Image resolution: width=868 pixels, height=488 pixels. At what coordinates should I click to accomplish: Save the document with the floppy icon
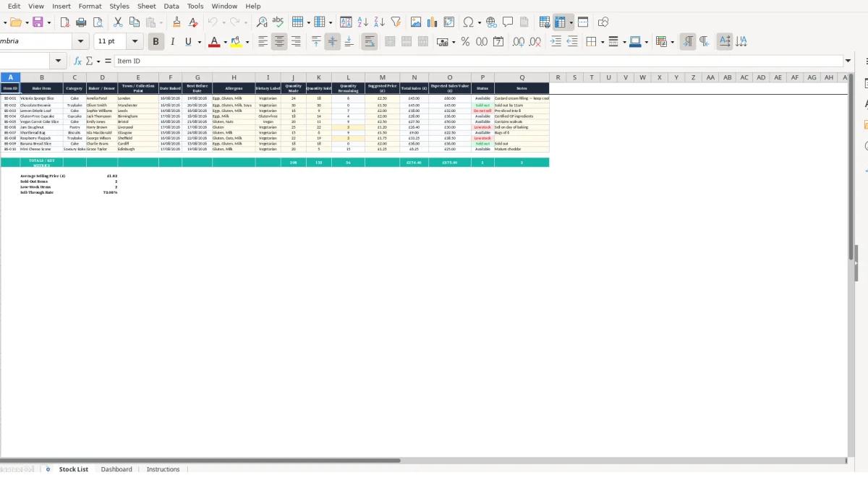click(x=38, y=22)
